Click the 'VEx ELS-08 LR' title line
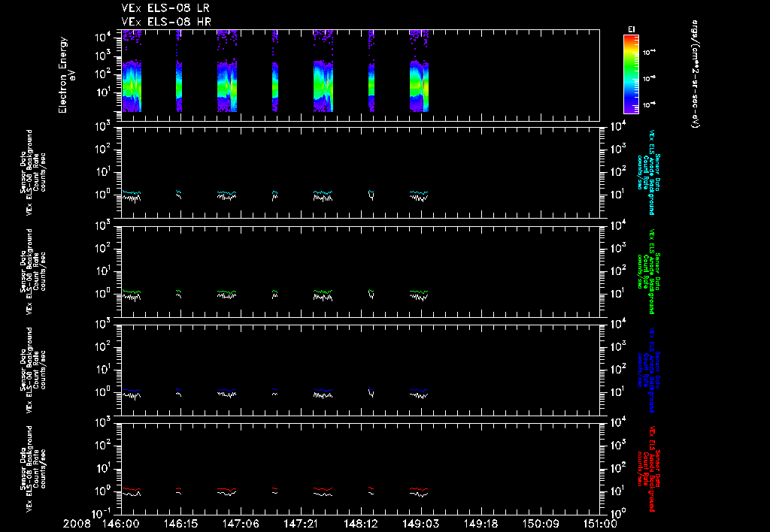This screenshot has height=532, width=770. tap(165, 8)
